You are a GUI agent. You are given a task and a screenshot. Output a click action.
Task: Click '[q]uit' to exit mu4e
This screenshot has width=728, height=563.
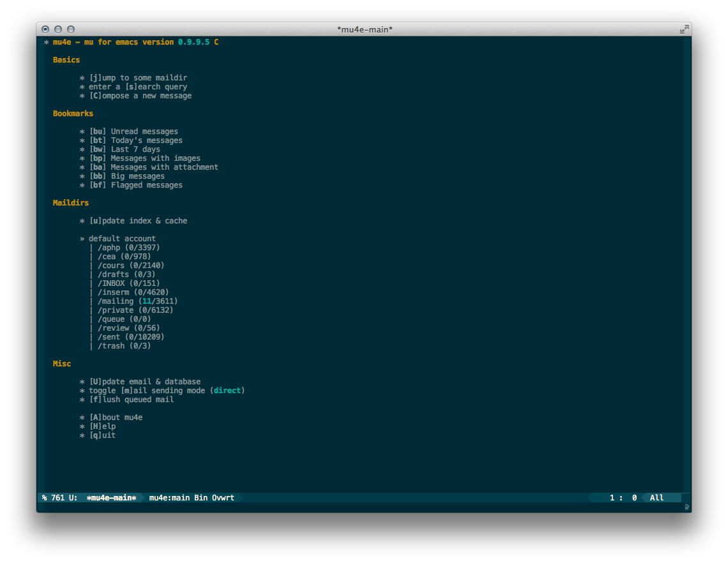(x=102, y=435)
